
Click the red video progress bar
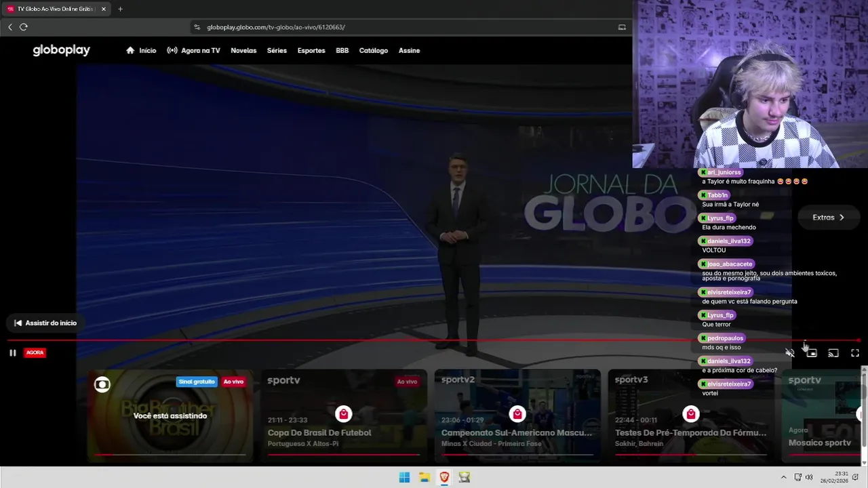433,340
